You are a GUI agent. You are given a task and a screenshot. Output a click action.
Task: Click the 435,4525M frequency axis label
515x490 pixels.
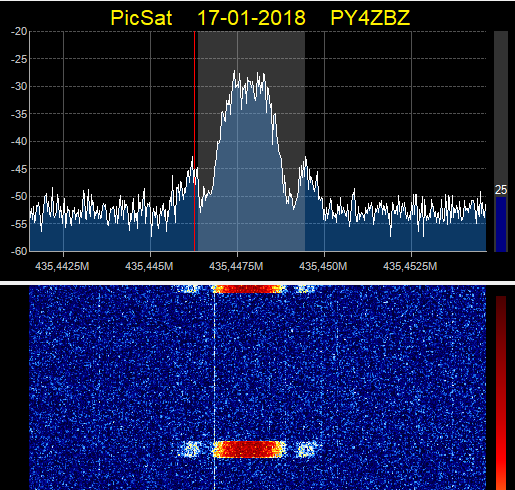[x=410, y=266]
